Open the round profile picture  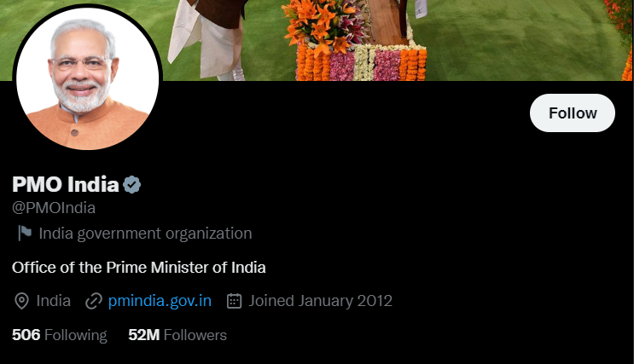[x=87, y=78]
